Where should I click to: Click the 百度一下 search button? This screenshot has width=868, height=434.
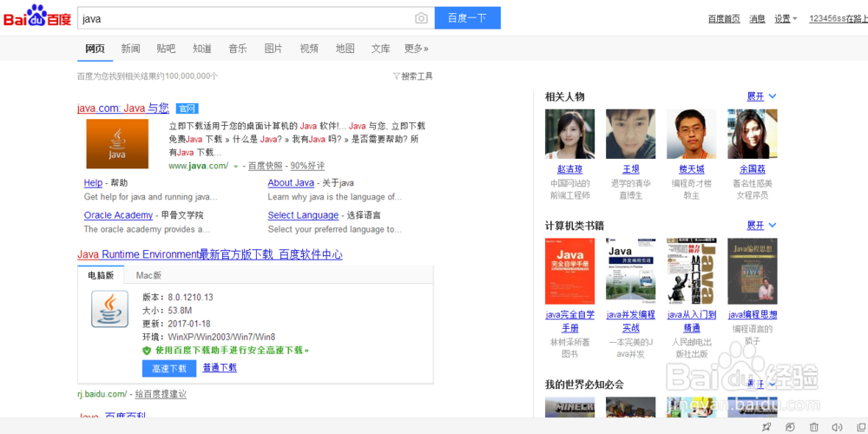(x=468, y=17)
